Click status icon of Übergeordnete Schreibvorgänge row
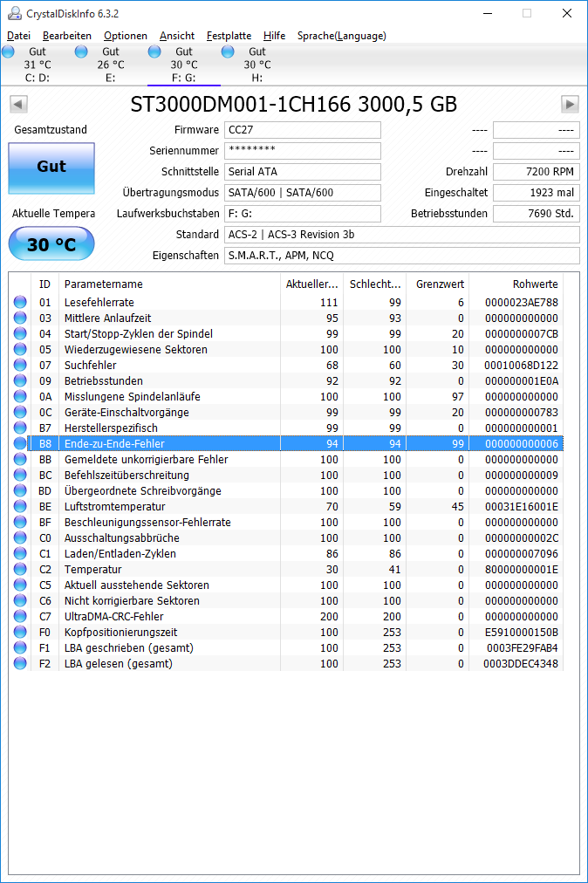This screenshot has width=588, height=883. [x=20, y=490]
